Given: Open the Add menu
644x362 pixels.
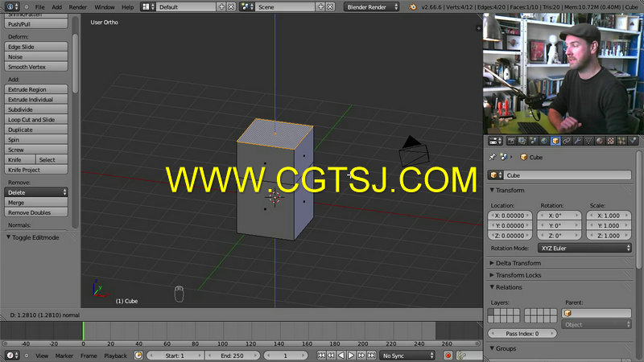Looking at the screenshot, I should (56, 7).
